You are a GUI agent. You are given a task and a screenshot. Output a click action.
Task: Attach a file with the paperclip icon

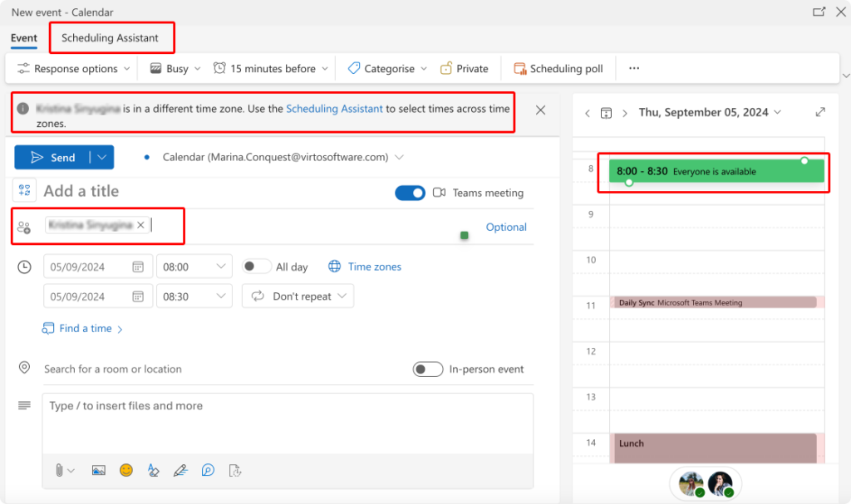click(59, 470)
